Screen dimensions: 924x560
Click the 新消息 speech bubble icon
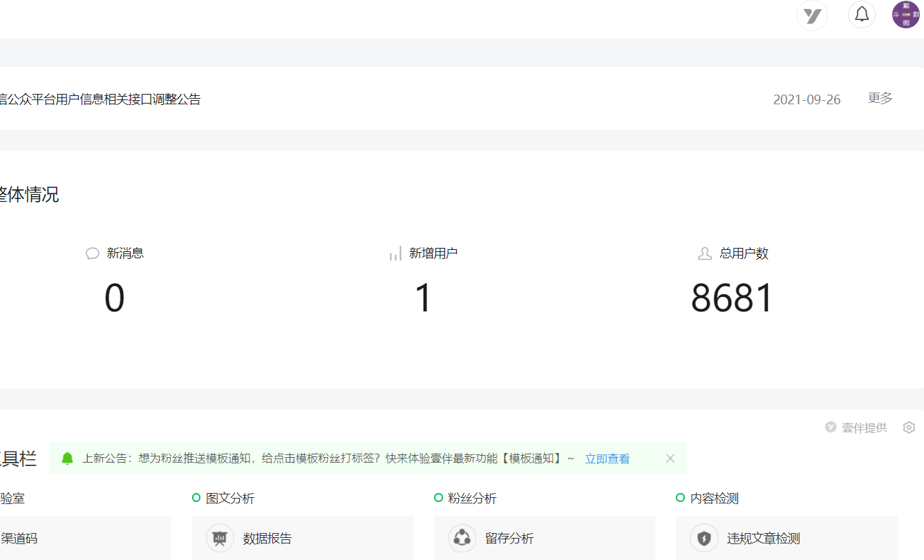click(93, 253)
